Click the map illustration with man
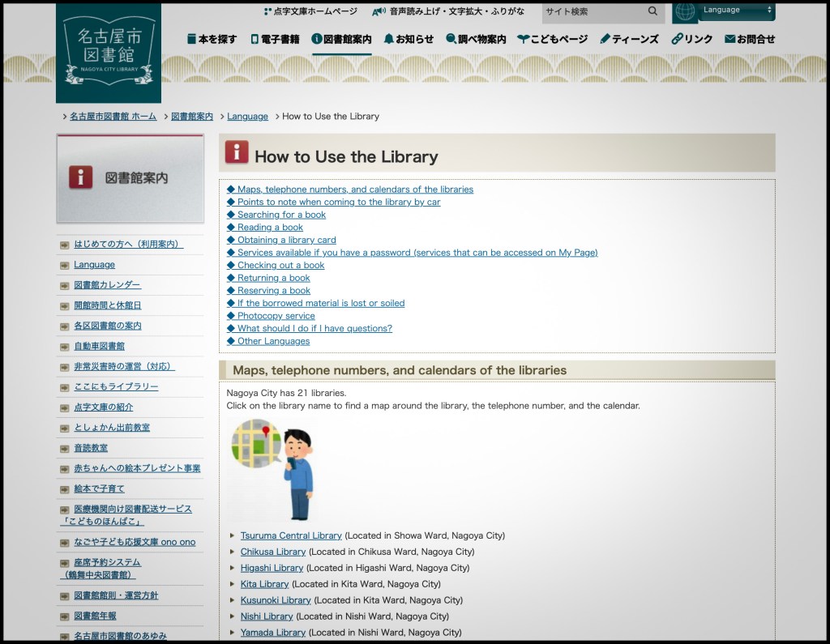This screenshot has height=644, width=830. [272, 468]
